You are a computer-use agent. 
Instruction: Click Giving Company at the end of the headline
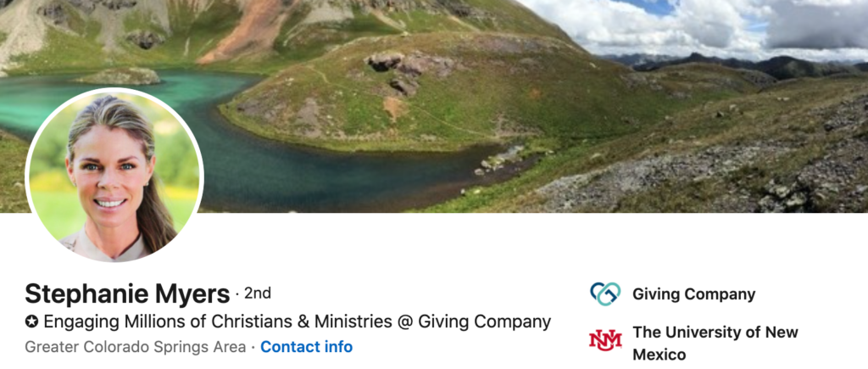click(484, 321)
